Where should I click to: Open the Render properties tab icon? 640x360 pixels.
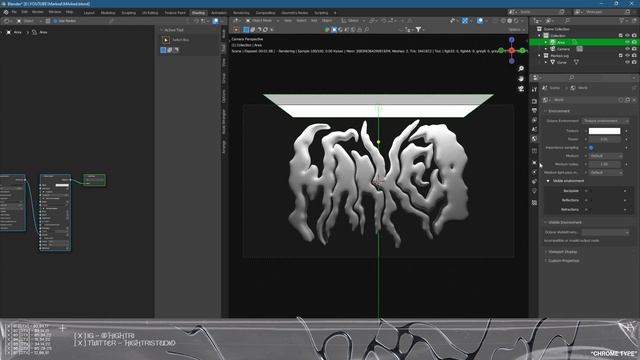pos(534,101)
